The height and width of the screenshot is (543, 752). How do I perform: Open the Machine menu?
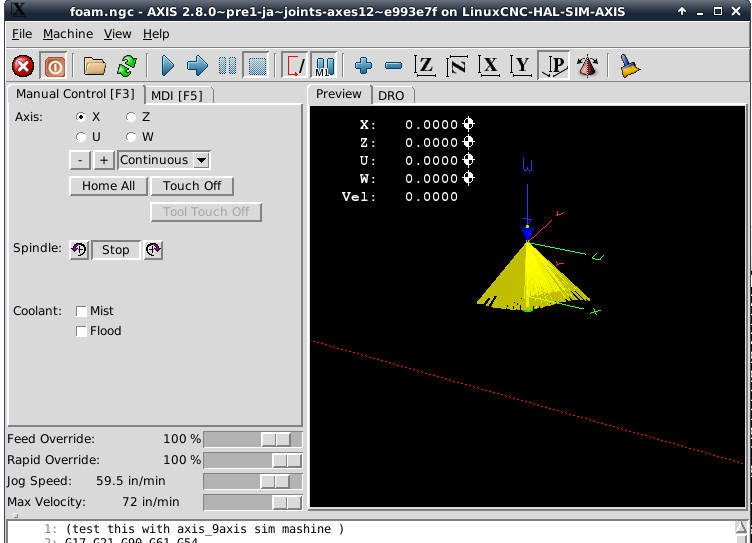pos(68,34)
